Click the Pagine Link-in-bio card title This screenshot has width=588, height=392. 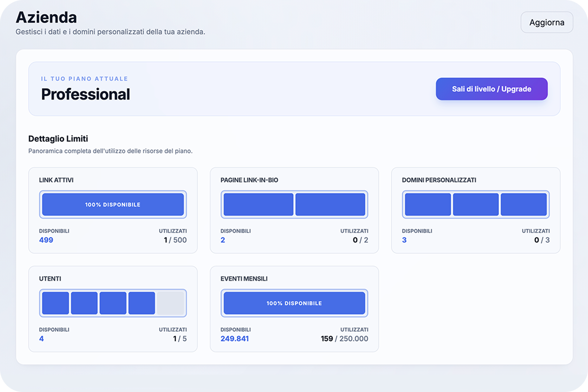(249, 180)
